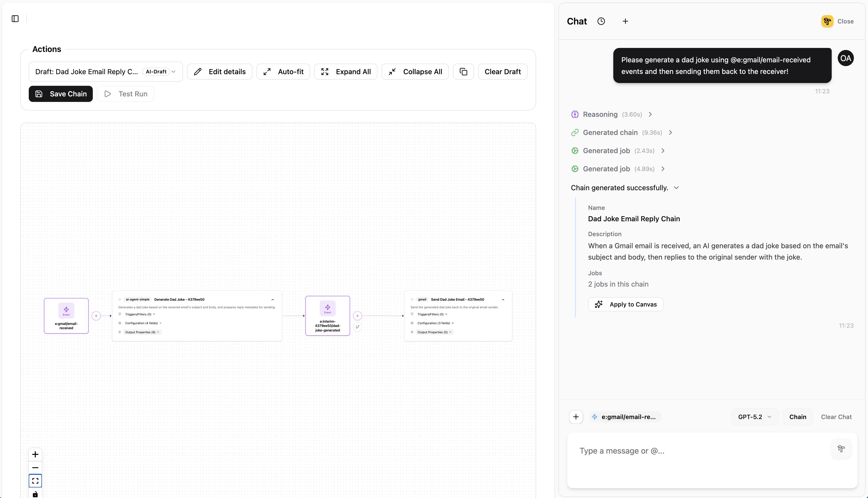Screen dimensions: 868x498
Task: Add a context attachment with the plus icon
Action: tap(576, 417)
